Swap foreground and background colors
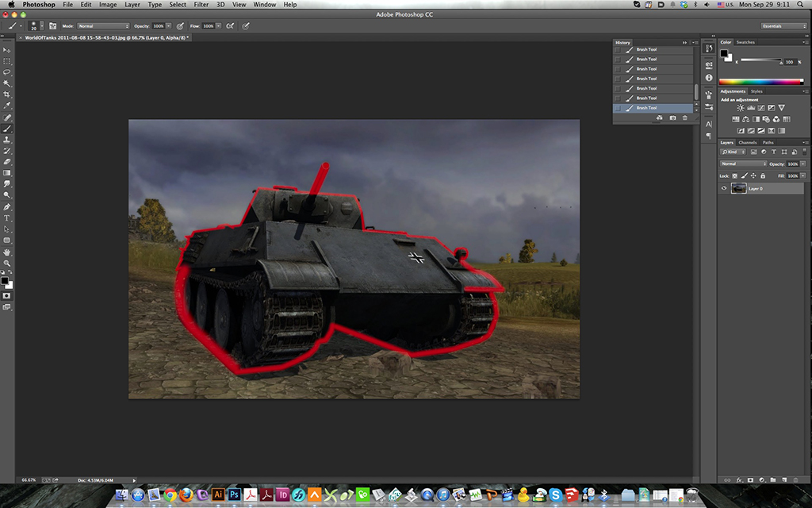 pyautogui.click(x=10, y=273)
